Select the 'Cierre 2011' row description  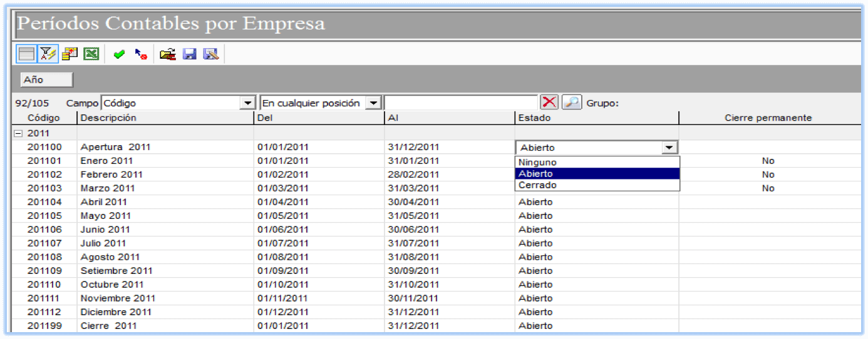(108, 326)
